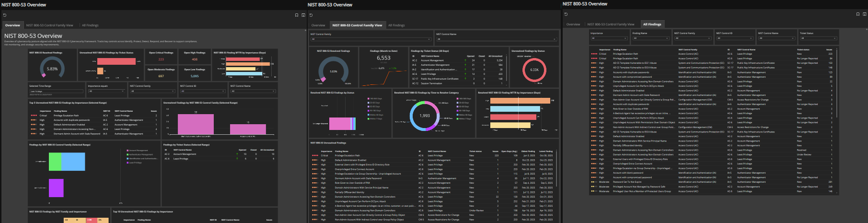Click the fullscreen icon in the All Findings dashboard
Image resolution: width=868 pixels, height=223 pixels.
click(864, 14)
